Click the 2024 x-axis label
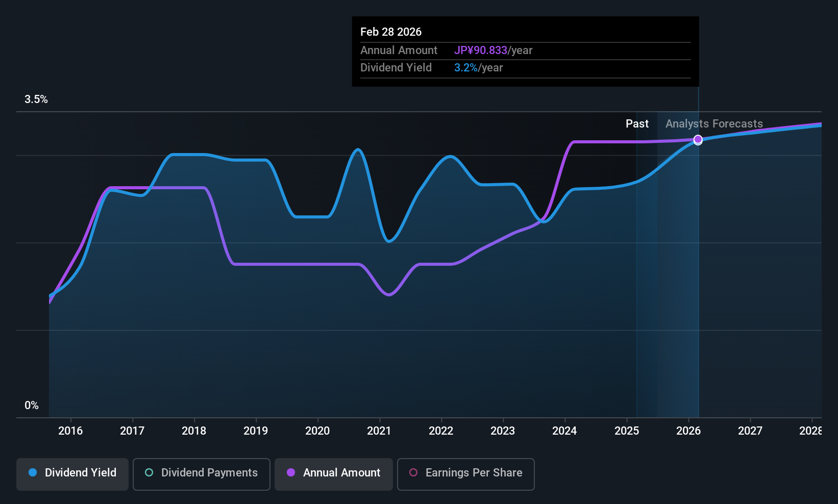 [564, 431]
